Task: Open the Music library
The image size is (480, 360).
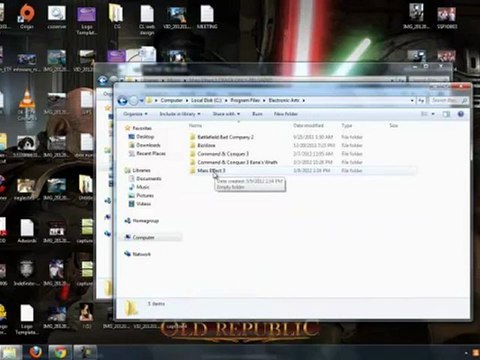Action: [143, 187]
